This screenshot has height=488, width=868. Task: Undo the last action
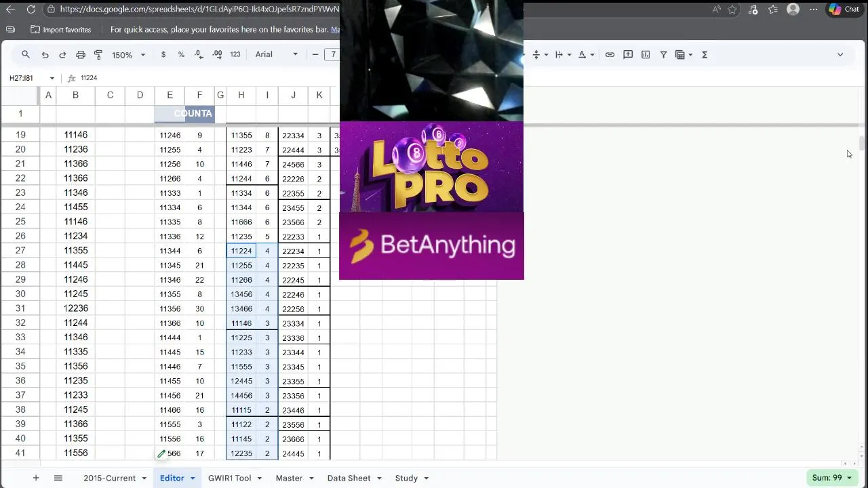click(45, 54)
